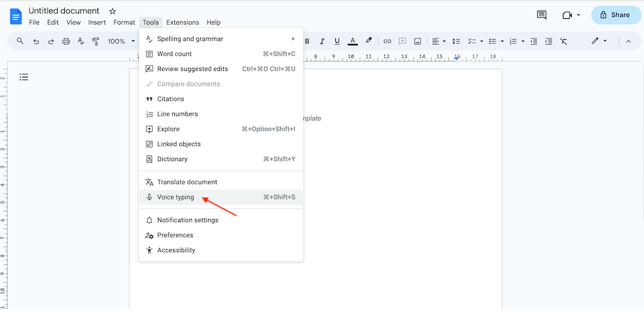Choose Line numbers menu entry
The image size is (644, 309).
click(221, 114)
